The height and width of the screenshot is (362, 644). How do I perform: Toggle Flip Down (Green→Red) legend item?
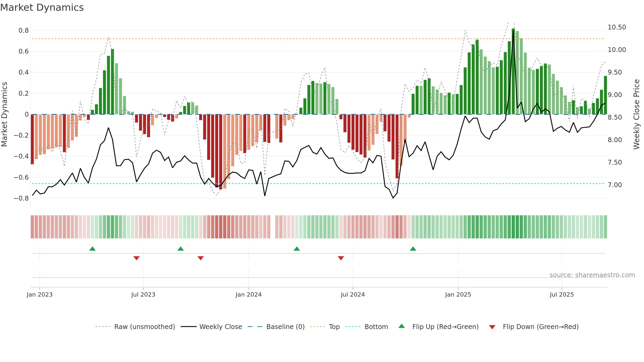534,327
